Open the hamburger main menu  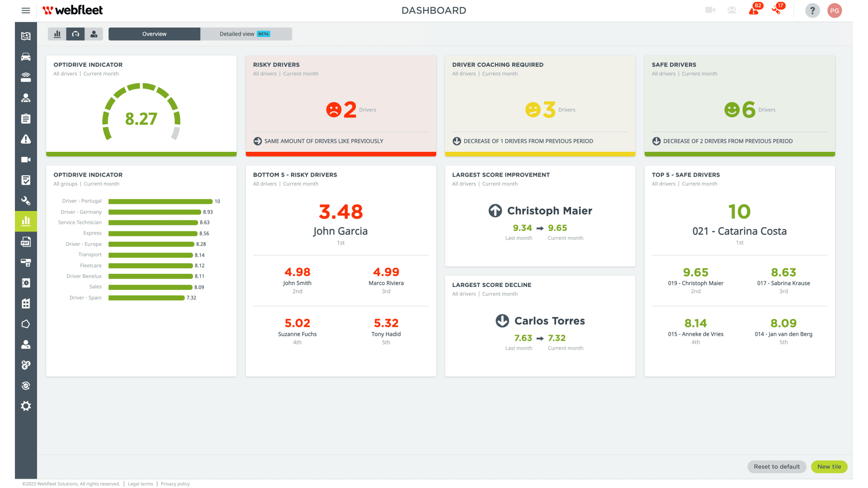26,10
